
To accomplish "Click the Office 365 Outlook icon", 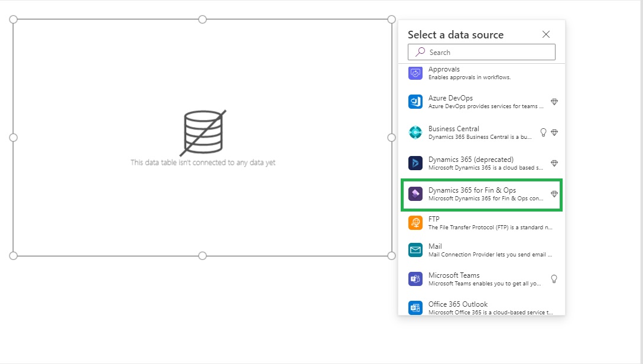I will (x=415, y=307).
